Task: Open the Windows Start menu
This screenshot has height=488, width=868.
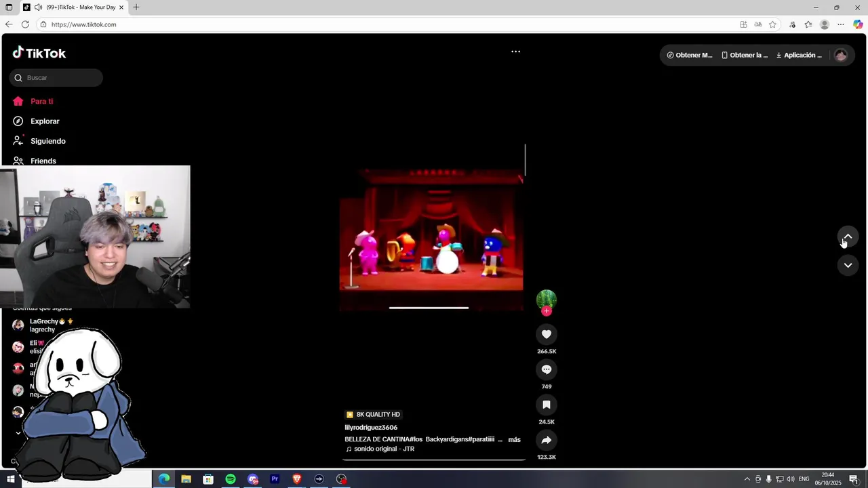Action: click(x=11, y=479)
